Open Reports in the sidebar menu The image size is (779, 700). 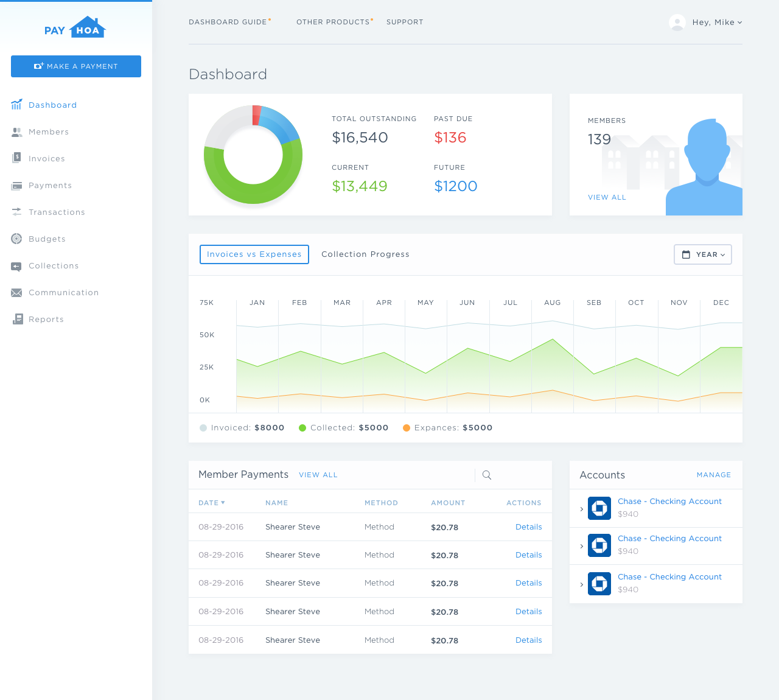pos(46,319)
